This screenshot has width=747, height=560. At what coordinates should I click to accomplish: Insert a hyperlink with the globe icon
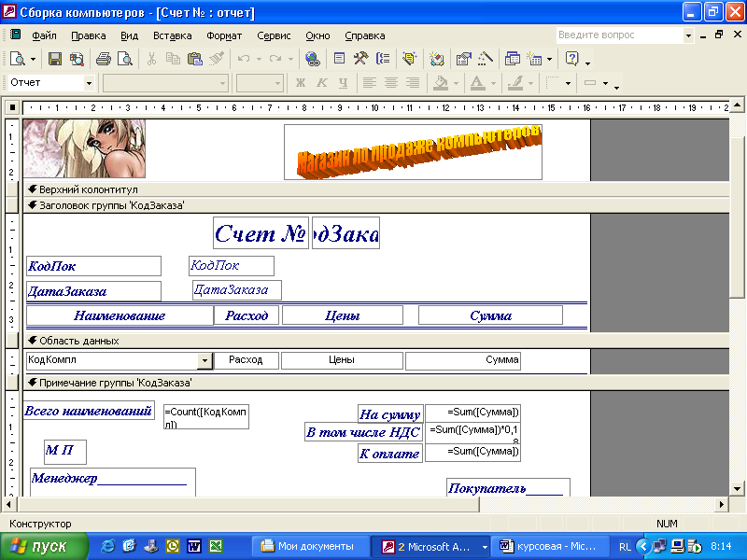[313, 59]
